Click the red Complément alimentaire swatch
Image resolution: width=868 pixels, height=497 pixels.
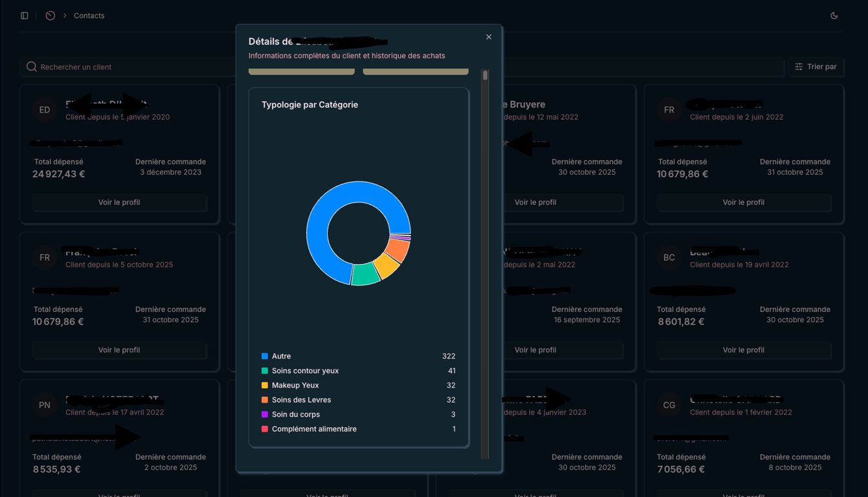(x=264, y=429)
